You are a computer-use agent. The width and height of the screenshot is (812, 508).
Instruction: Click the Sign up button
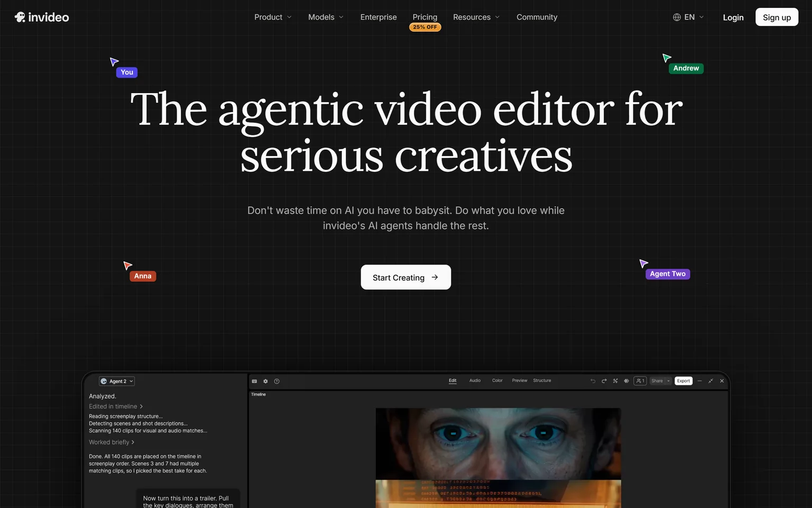pyautogui.click(x=777, y=17)
